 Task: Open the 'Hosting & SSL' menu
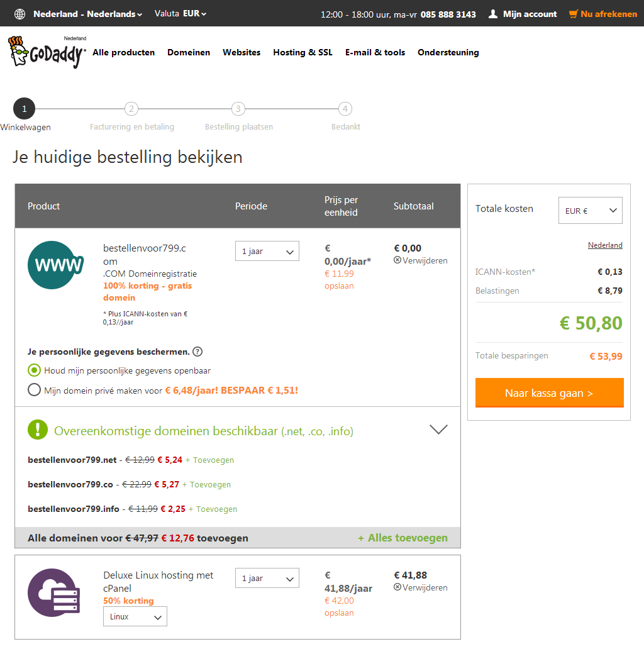tap(303, 53)
